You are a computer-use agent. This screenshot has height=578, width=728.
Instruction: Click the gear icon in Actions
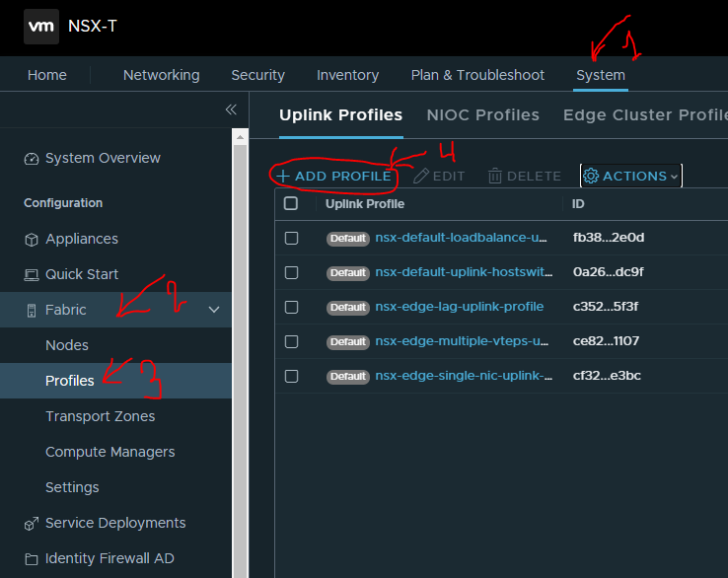[591, 176]
